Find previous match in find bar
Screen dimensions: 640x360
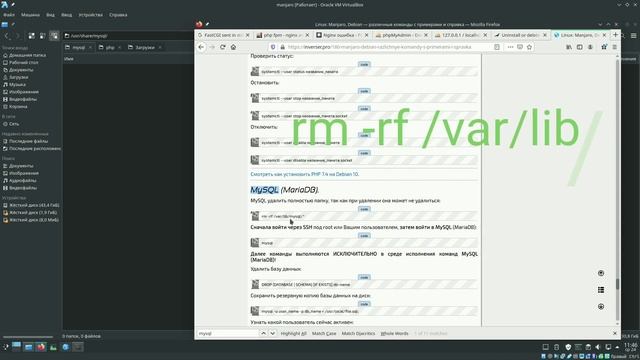coord(263,333)
